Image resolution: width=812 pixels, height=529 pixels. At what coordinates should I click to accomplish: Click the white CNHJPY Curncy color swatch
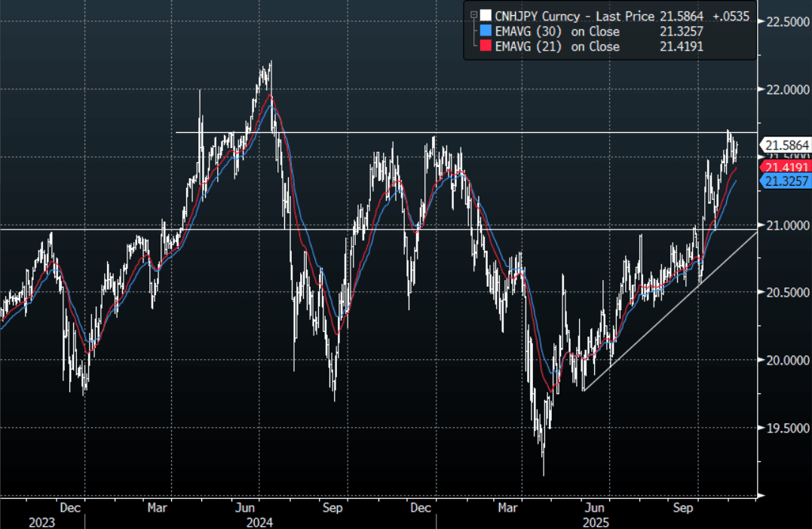[485, 16]
